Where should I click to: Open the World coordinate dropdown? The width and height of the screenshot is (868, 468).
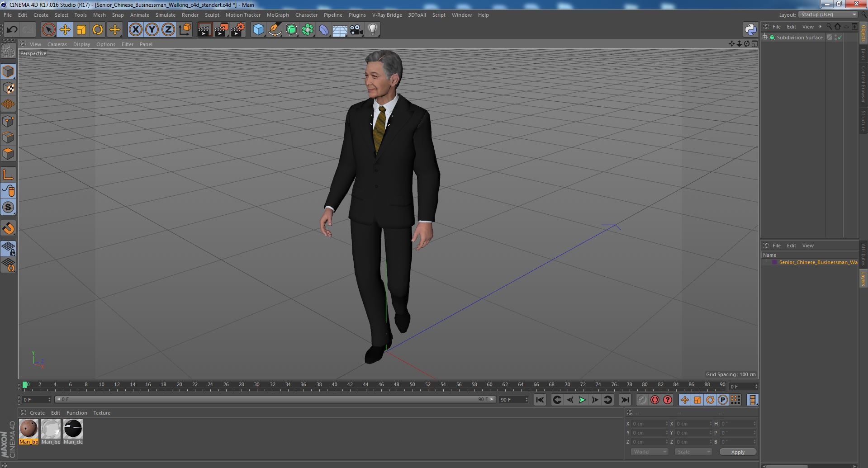point(650,452)
